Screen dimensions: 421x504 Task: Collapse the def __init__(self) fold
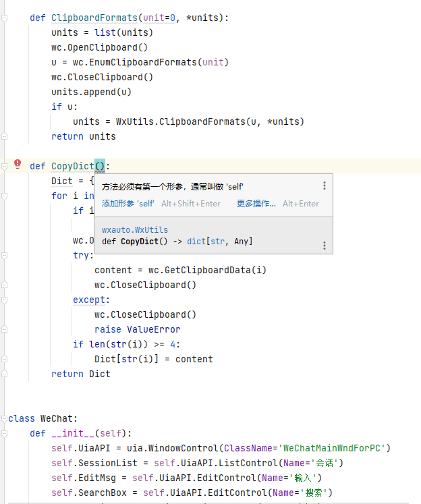[4, 434]
